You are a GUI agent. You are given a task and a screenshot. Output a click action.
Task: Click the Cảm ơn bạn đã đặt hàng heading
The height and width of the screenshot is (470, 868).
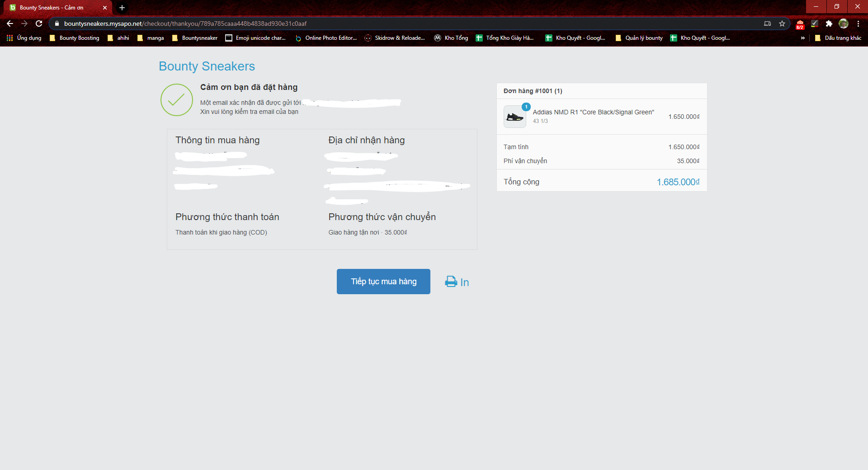pyautogui.click(x=249, y=87)
